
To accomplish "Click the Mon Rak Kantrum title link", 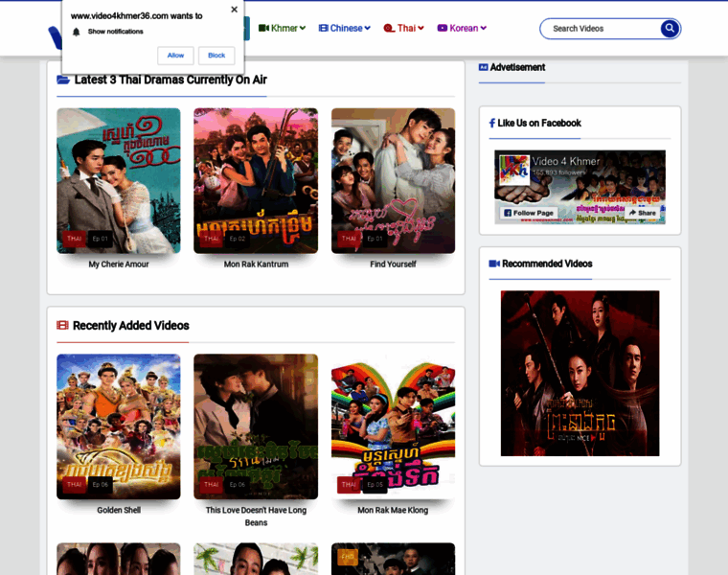I will point(256,264).
